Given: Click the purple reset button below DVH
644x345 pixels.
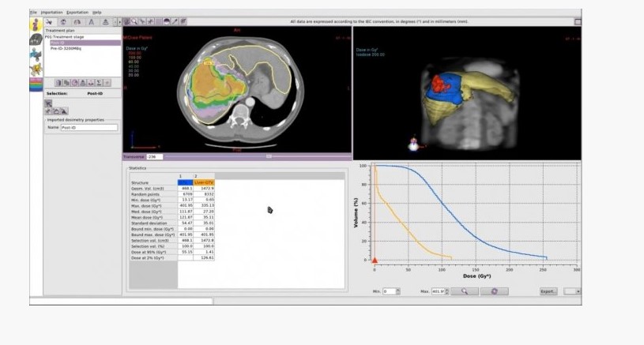Looking at the screenshot, I should (x=495, y=291).
